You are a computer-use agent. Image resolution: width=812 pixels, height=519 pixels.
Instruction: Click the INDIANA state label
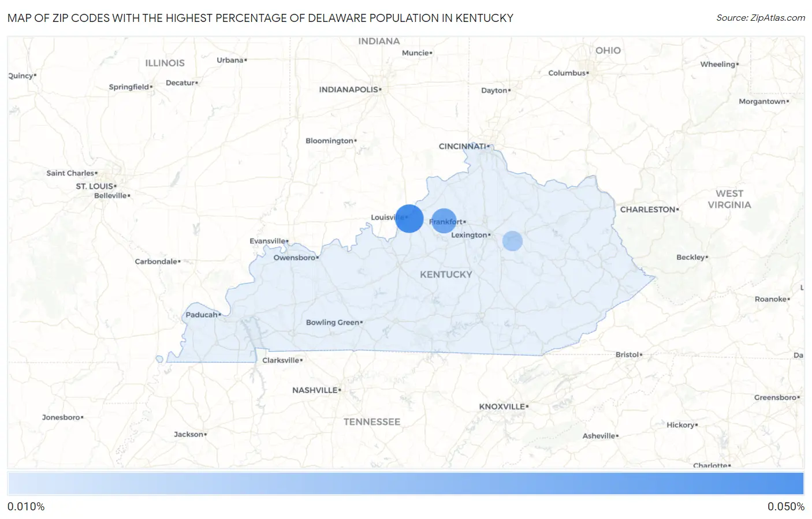pos(379,41)
